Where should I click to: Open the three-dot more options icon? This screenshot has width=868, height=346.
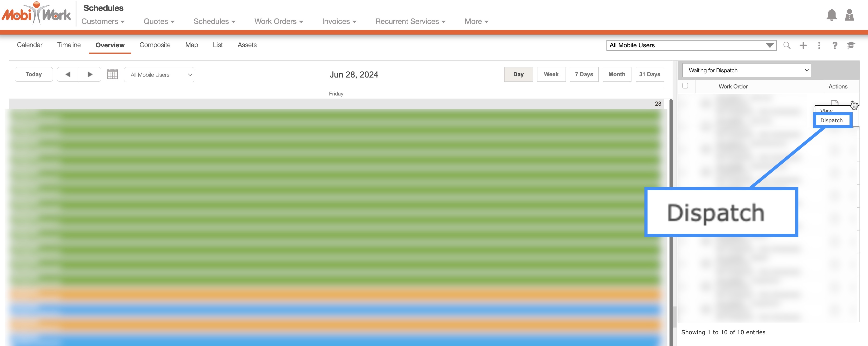point(819,45)
